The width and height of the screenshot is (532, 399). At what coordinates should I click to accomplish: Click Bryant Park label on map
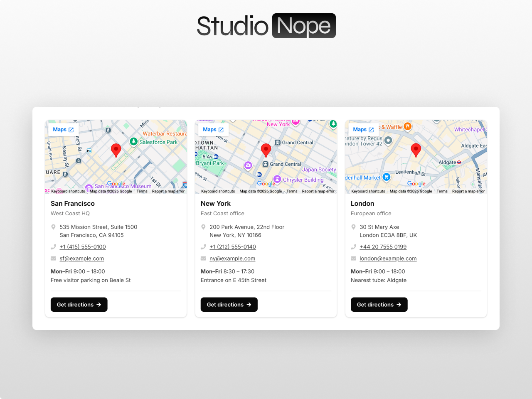pyautogui.click(x=210, y=163)
